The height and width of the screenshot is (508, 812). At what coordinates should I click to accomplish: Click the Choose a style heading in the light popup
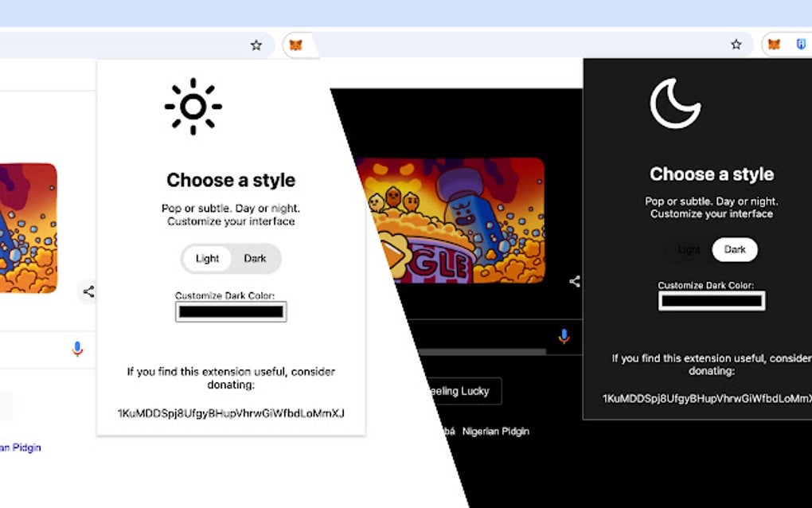(231, 180)
